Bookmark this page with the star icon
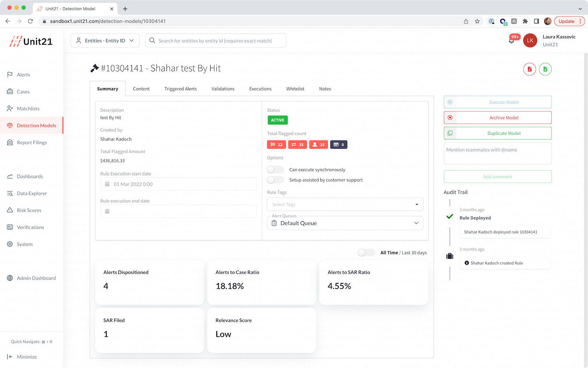 tap(477, 21)
